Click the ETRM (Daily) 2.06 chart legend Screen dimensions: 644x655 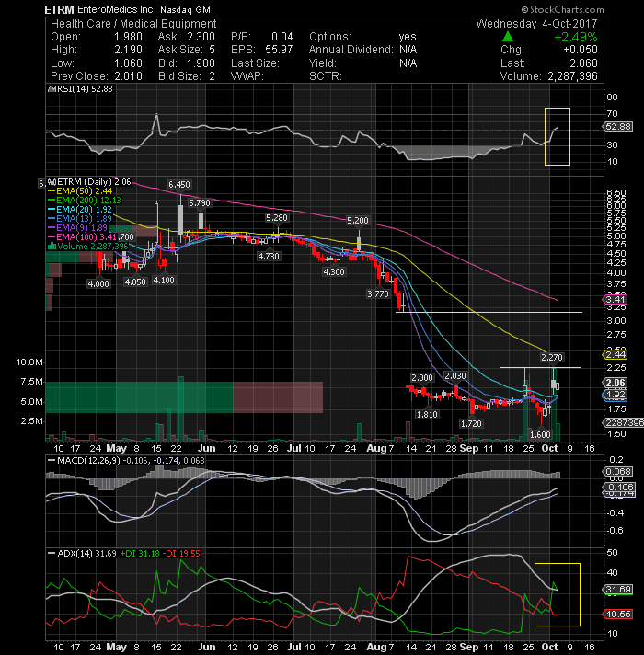tap(89, 182)
